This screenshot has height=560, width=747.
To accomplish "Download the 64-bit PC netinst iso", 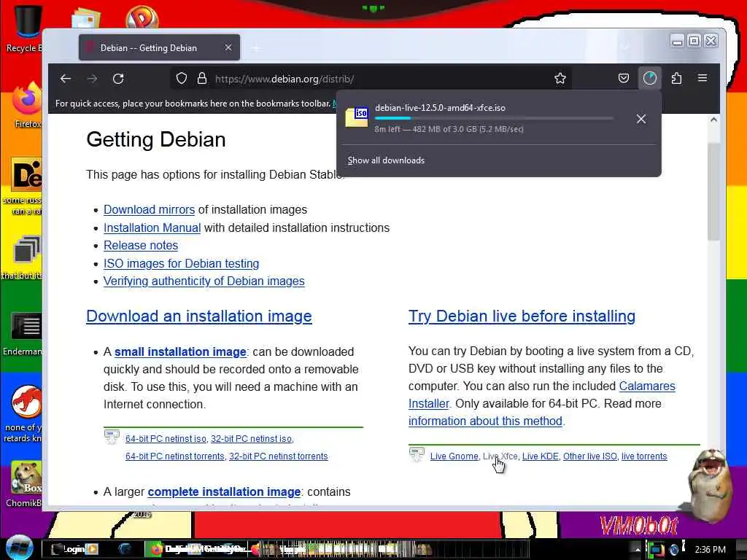I will 166,438.
